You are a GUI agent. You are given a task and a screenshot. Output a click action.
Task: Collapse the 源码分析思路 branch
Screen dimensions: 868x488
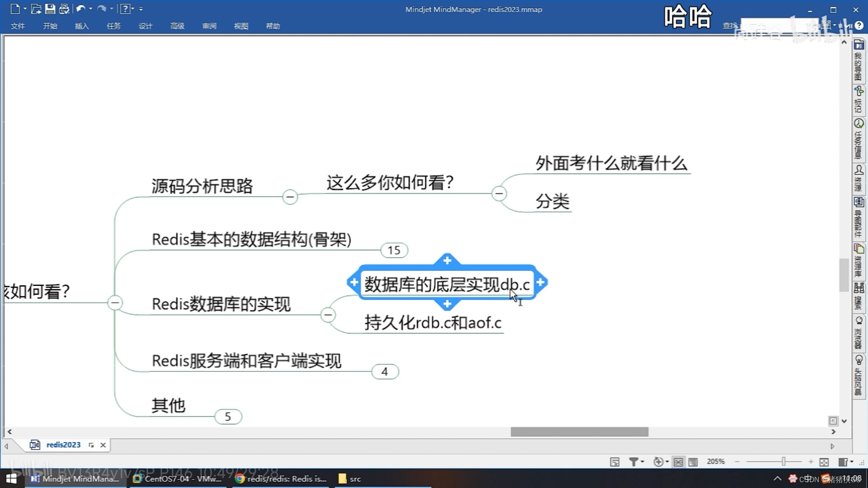(x=290, y=197)
